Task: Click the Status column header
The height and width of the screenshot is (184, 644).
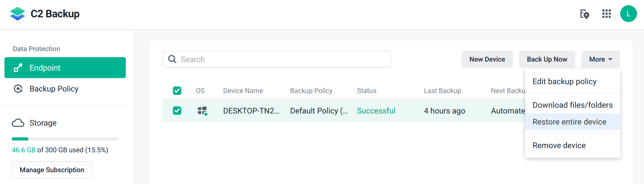Action: [367, 91]
